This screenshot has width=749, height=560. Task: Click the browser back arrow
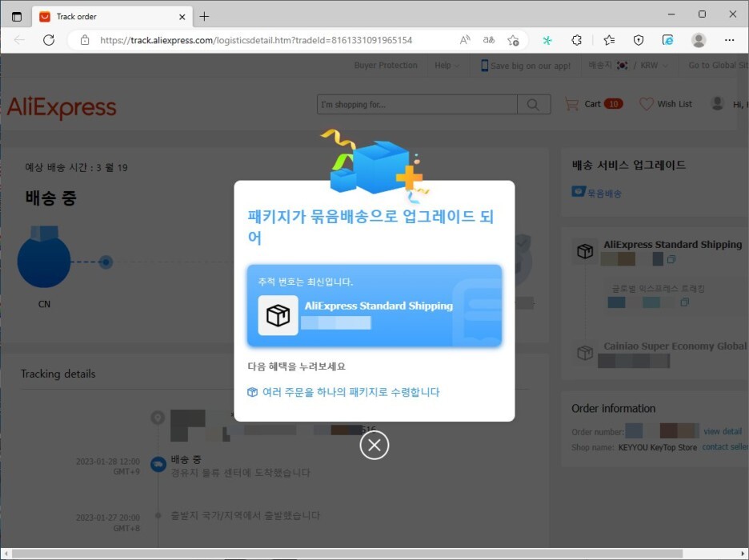19,40
